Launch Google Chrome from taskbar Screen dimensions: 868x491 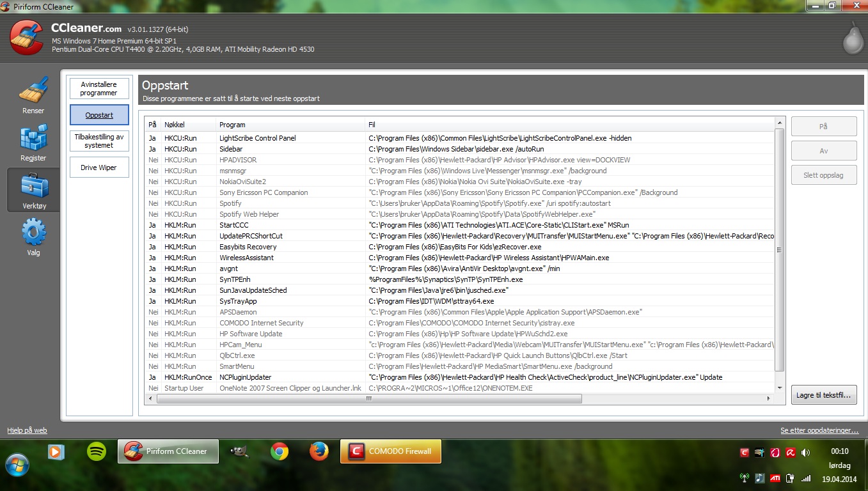click(279, 452)
